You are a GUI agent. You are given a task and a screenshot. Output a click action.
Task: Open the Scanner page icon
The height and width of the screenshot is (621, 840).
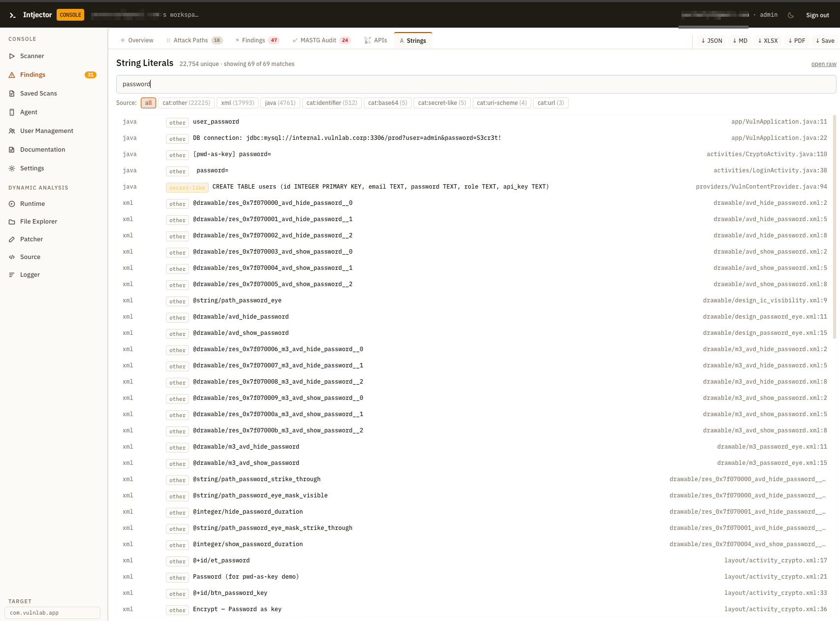tap(12, 56)
